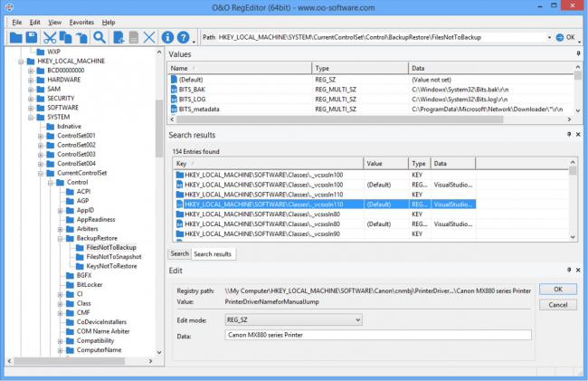Select the BITS_LOG value row
Viewport: 588px width, 381px height.
pos(371,100)
